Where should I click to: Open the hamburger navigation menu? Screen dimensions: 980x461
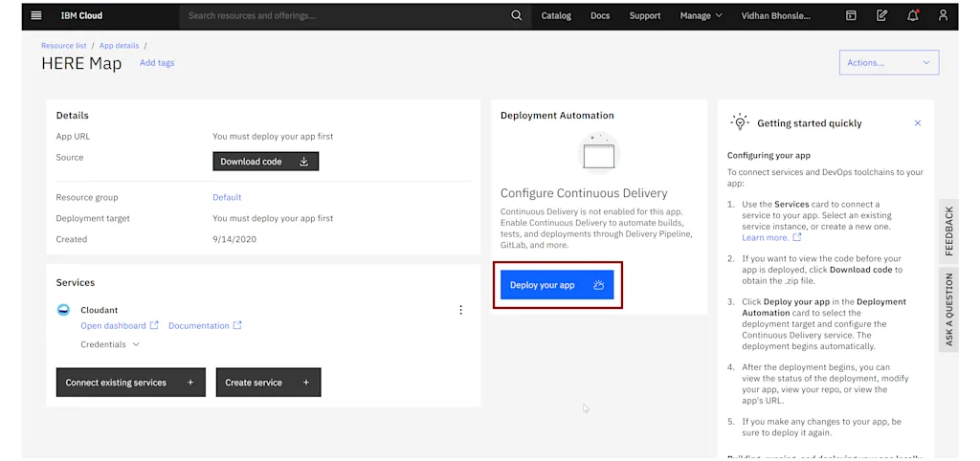36,15
